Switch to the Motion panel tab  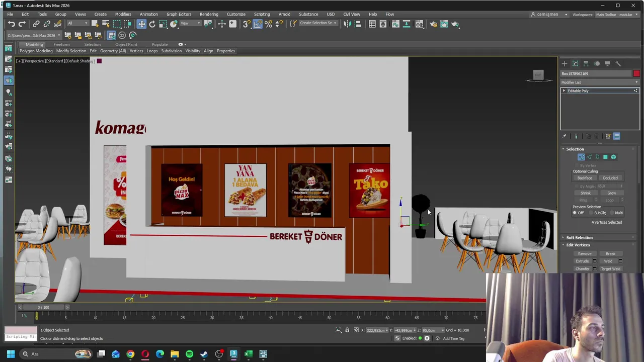tap(597, 63)
